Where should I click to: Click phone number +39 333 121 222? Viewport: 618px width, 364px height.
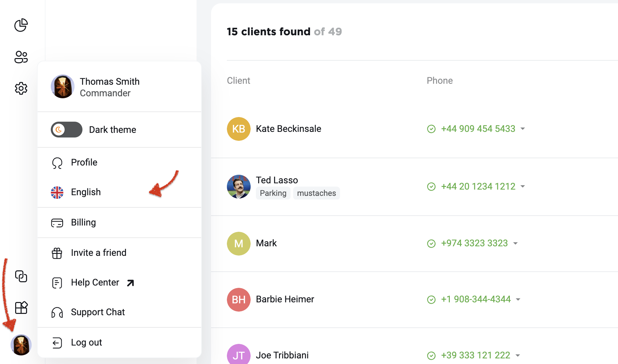point(476,355)
